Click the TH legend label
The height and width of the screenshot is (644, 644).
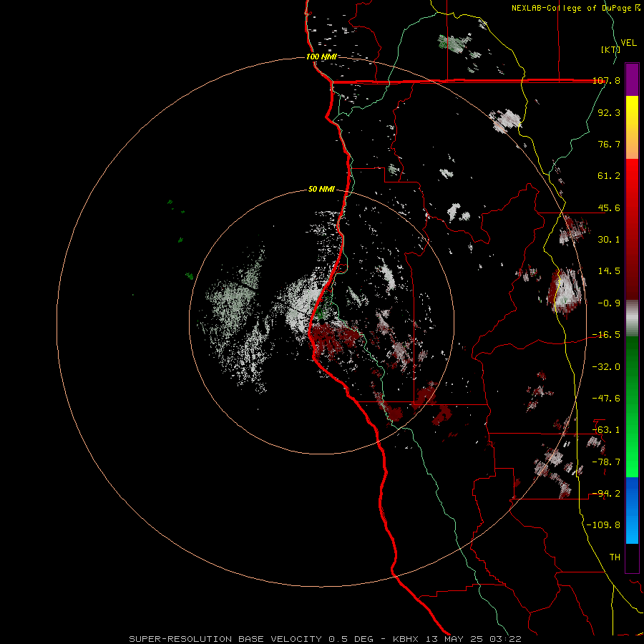615,557
